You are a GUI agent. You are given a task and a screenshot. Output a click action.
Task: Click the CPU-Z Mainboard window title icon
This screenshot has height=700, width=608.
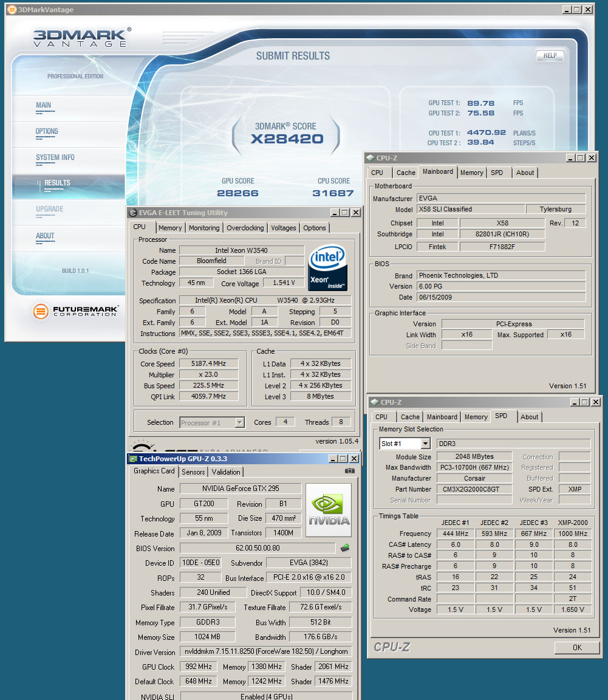click(370, 158)
